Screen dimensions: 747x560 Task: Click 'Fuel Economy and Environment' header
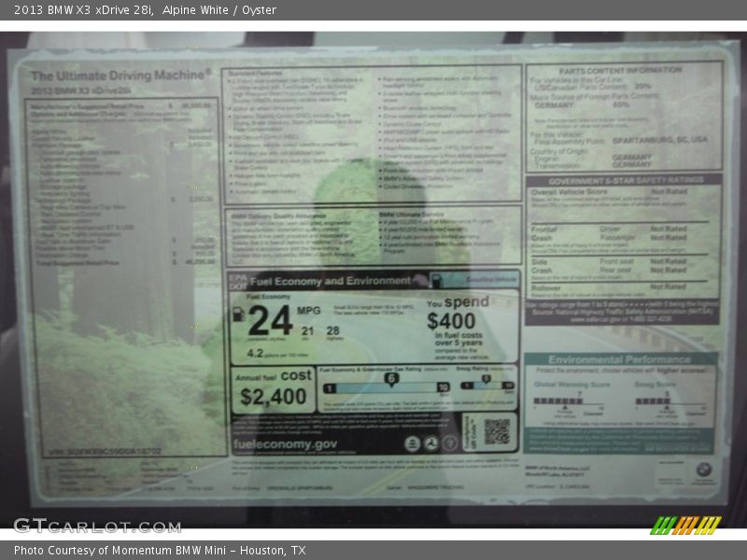pyautogui.click(x=331, y=281)
